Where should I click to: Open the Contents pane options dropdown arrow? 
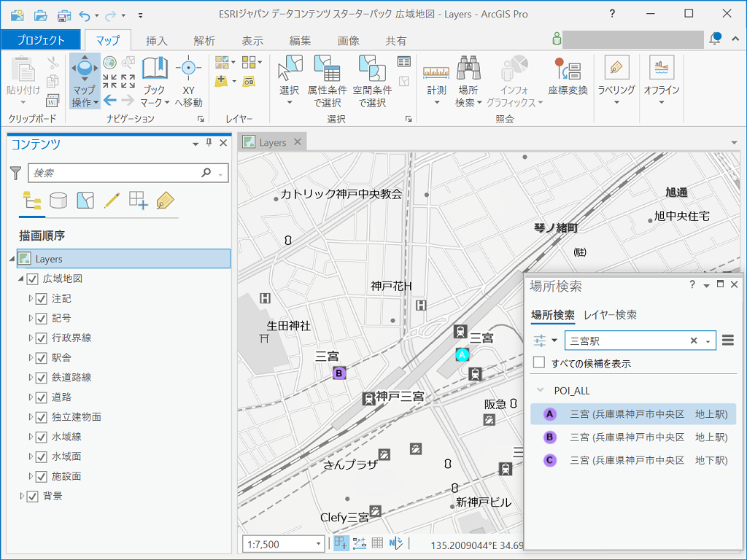click(x=196, y=144)
